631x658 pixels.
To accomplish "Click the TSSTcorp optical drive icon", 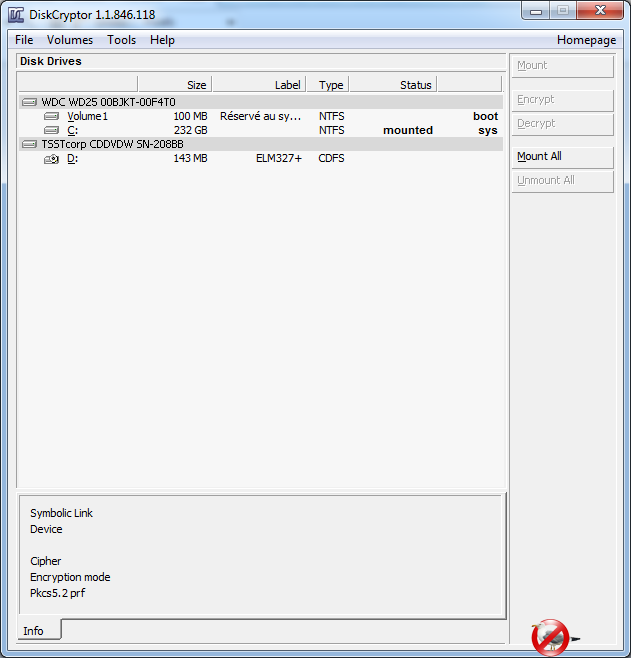I will (x=29, y=144).
